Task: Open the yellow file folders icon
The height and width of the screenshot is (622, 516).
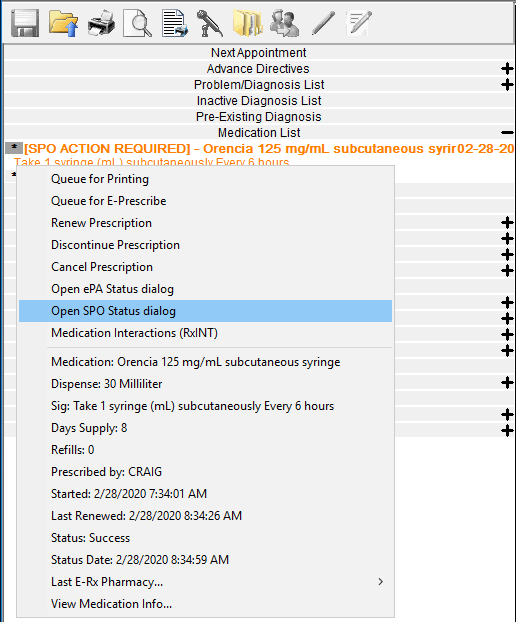Action: (x=247, y=24)
